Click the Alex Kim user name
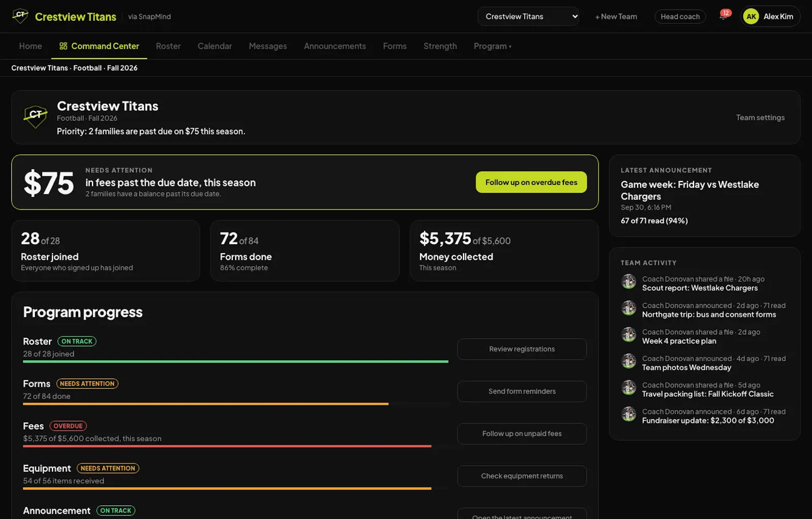The image size is (812, 519). [778, 16]
